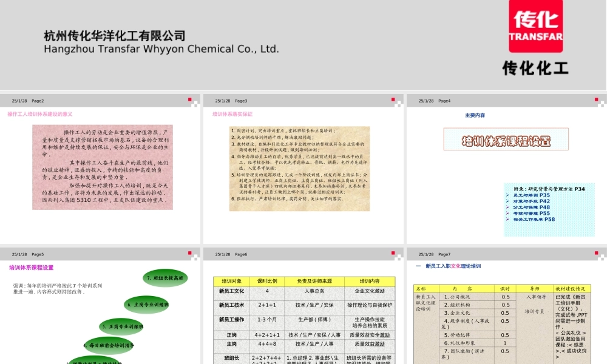
Task: Click the '新员工操作' table row label
Action: 231,320
